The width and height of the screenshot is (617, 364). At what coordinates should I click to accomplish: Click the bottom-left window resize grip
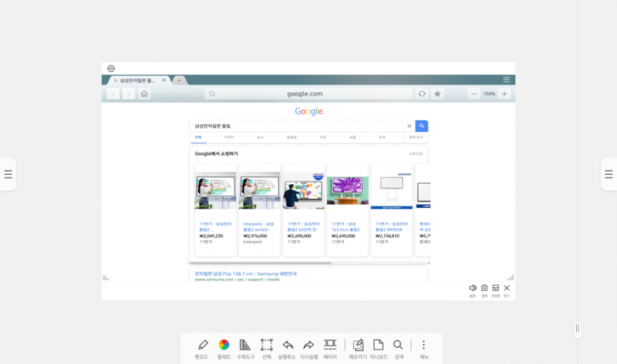point(105,277)
